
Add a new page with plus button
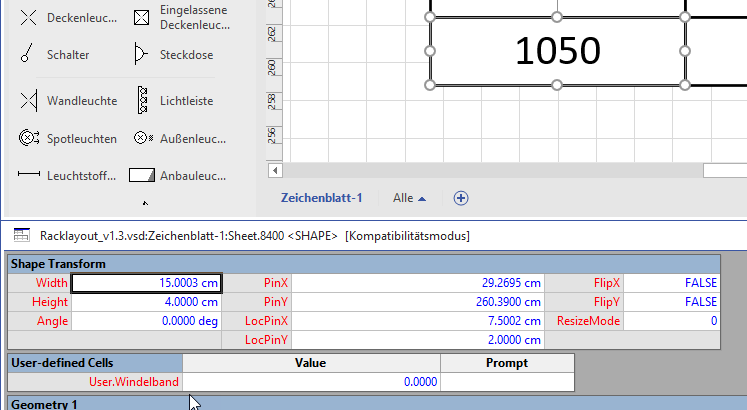[461, 198]
